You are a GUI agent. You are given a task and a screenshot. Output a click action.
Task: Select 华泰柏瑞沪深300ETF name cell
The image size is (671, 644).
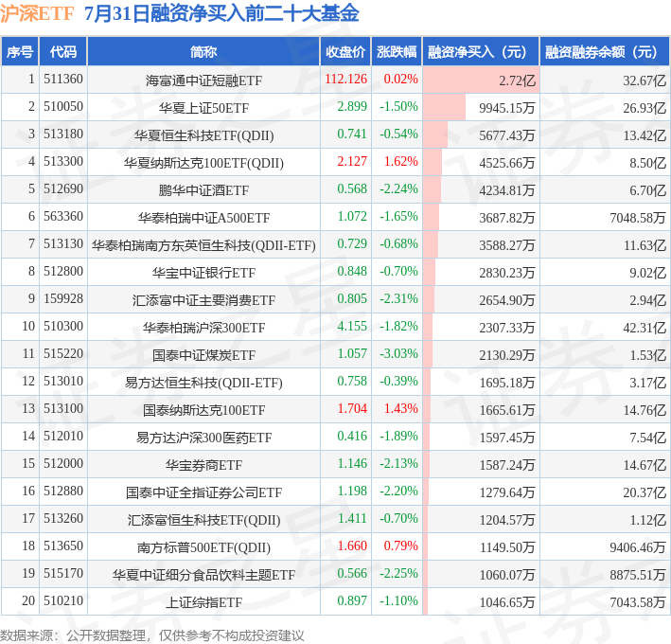pyautogui.click(x=203, y=327)
